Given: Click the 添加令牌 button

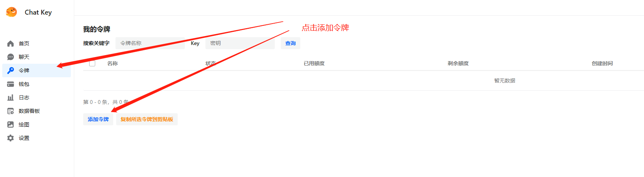Looking at the screenshot, I should point(98,119).
